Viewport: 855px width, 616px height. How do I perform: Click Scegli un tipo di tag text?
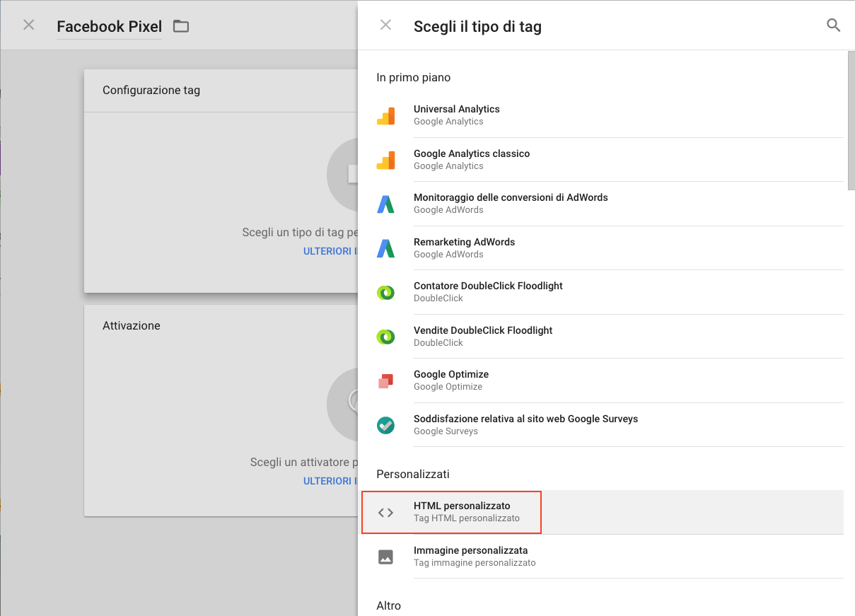(x=300, y=232)
